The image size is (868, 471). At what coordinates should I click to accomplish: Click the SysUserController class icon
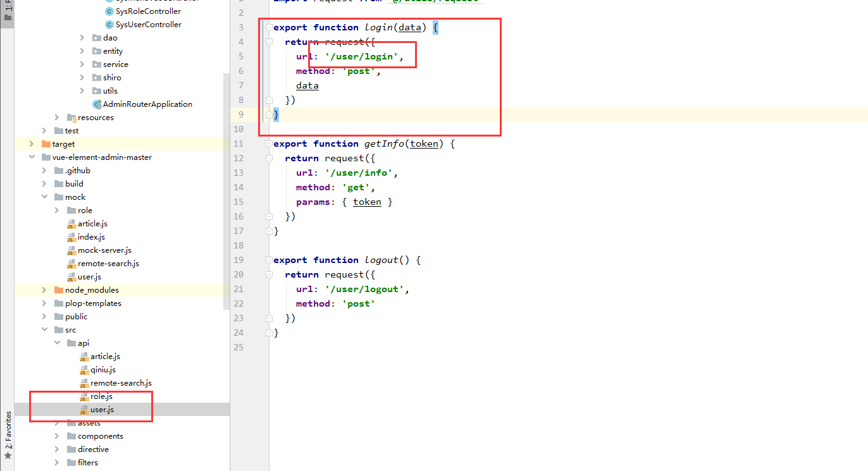coord(109,25)
